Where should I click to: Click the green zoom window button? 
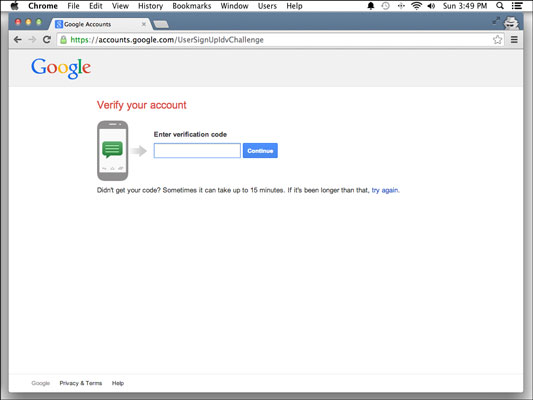coord(39,22)
